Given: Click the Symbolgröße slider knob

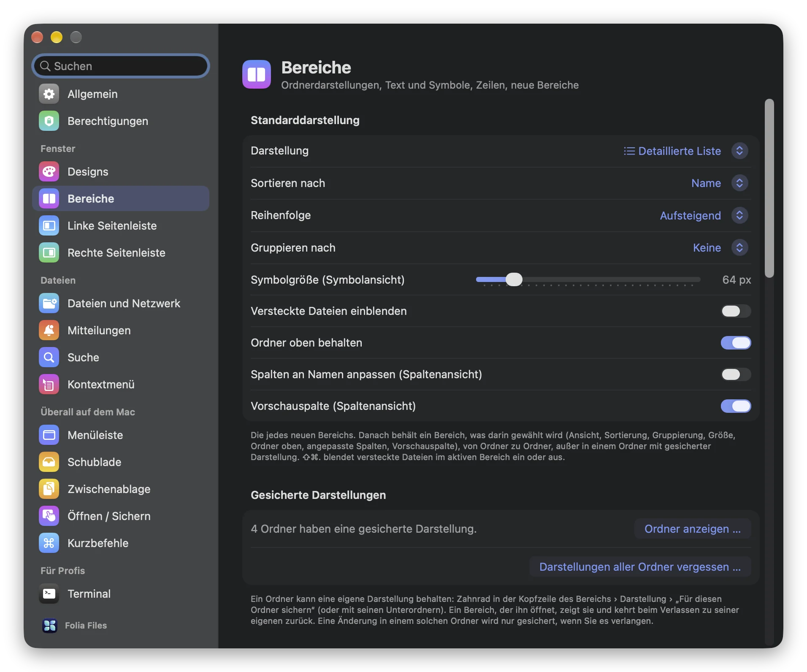Looking at the screenshot, I should (x=514, y=279).
